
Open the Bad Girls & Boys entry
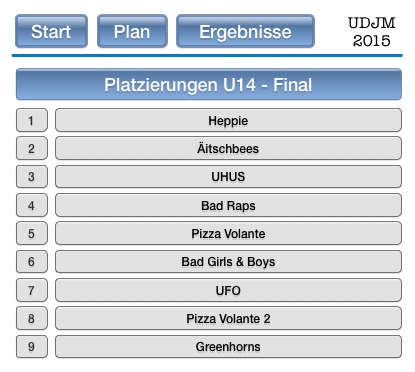click(228, 261)
